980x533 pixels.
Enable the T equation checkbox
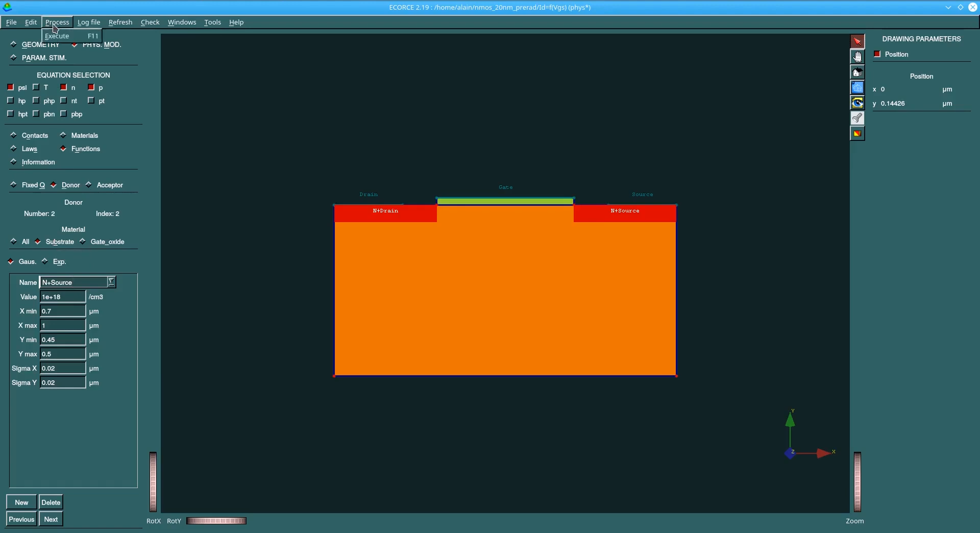[x=36, y=87]
